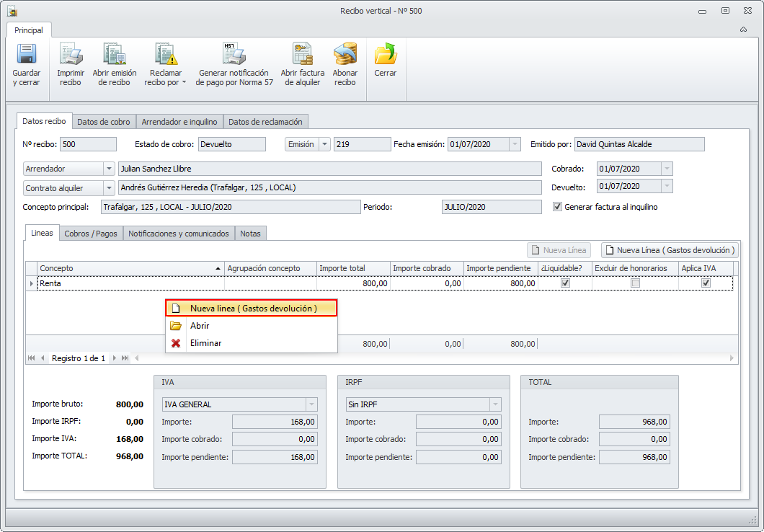Switch to Datos de cobro tab
This screenshot has height=532, width=764.
click(104, 122)
